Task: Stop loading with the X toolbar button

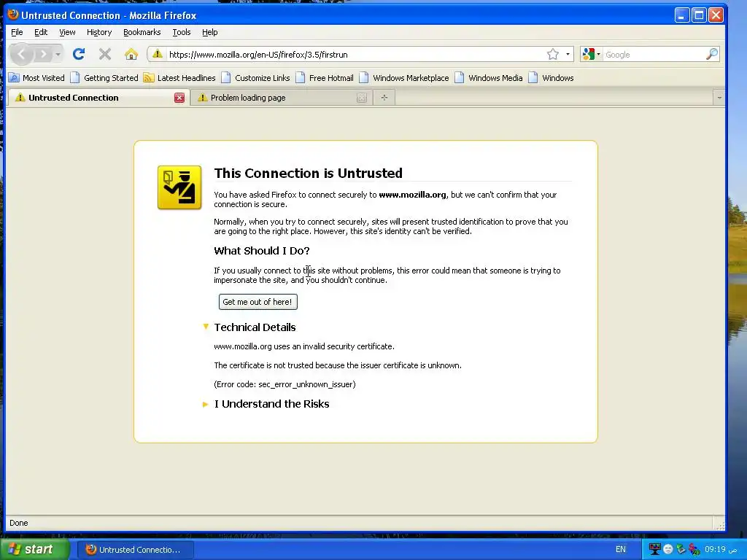Action: 105,54
